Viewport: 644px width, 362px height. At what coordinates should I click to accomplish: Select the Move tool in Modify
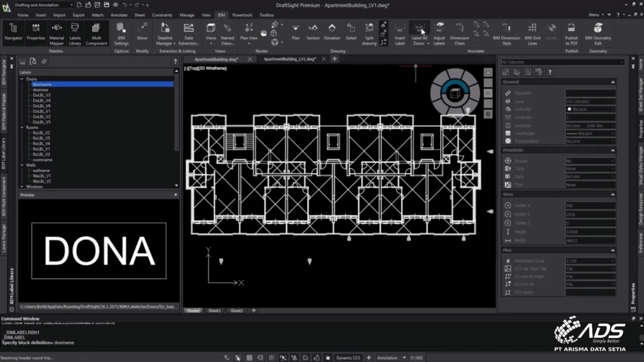click(x=142, y=33)
